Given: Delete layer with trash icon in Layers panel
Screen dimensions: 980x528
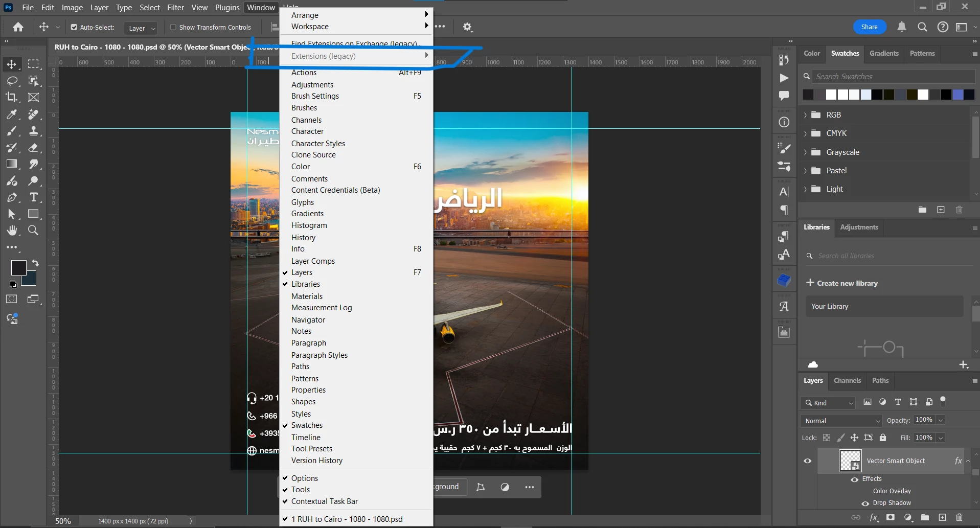Looking at the screenshot, I should 959,518.
